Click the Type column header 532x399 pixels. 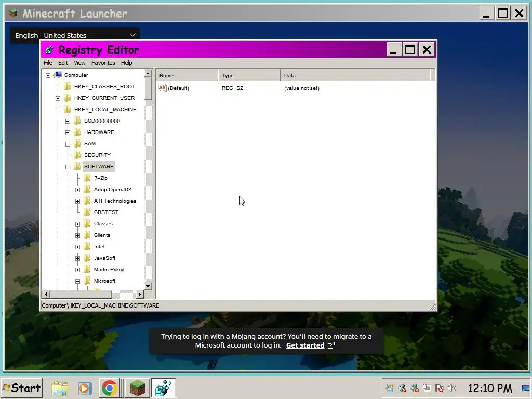click(x=249, y=75)
